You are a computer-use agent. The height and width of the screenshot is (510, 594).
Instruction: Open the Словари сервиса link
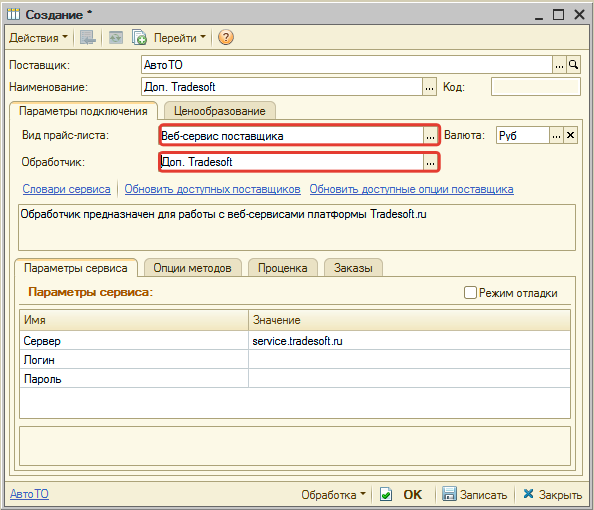pyautogui.click(x=67, y=189)
